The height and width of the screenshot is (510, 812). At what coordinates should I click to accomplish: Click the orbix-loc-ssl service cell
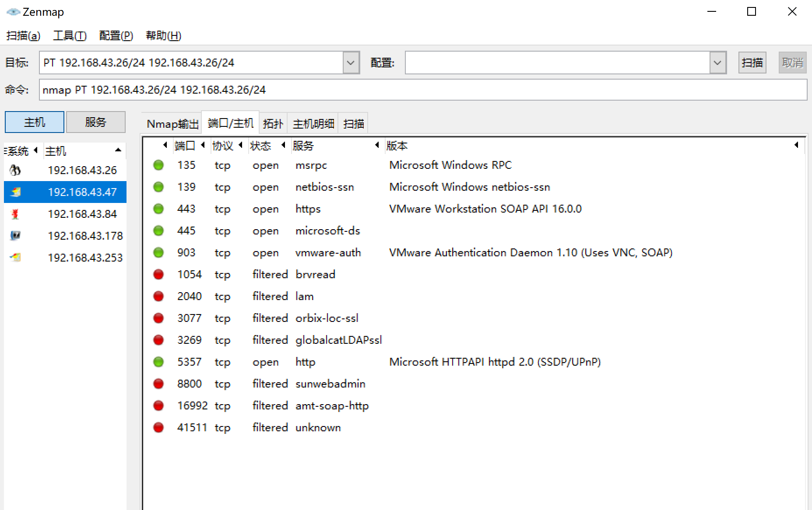[327, 318]
